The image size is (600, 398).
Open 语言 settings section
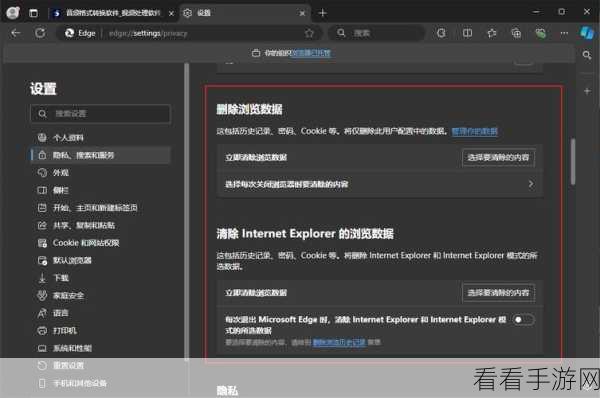[x=100, y=313]
